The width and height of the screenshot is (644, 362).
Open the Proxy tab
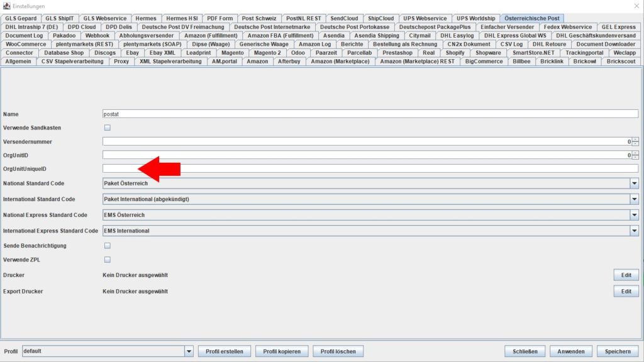121,62
